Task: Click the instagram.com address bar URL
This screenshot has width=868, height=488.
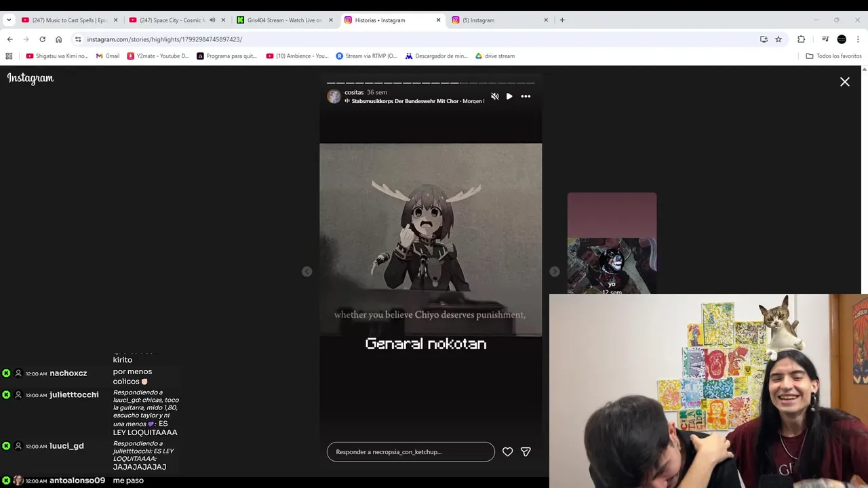Action: pyautogui.click(x=165, y=39)
